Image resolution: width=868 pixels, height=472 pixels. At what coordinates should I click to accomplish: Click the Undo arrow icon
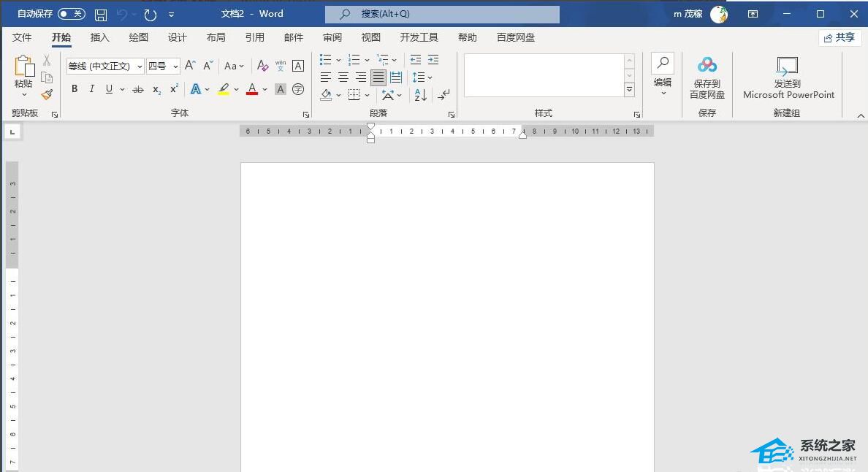click(122, 15)
